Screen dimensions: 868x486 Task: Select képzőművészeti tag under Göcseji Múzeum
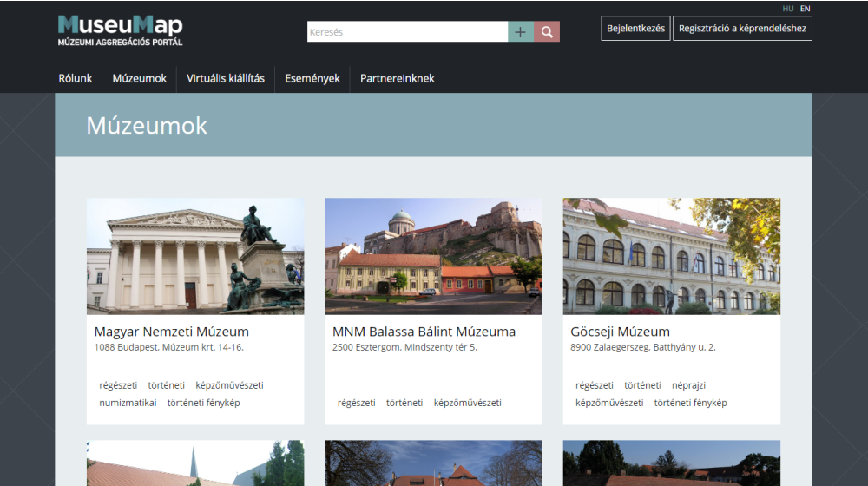609,403
